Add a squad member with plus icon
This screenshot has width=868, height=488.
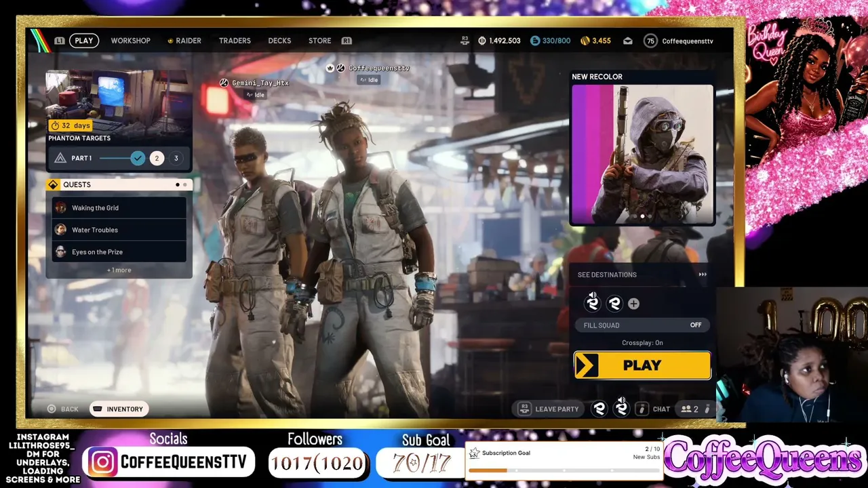(x=633, y=304)
